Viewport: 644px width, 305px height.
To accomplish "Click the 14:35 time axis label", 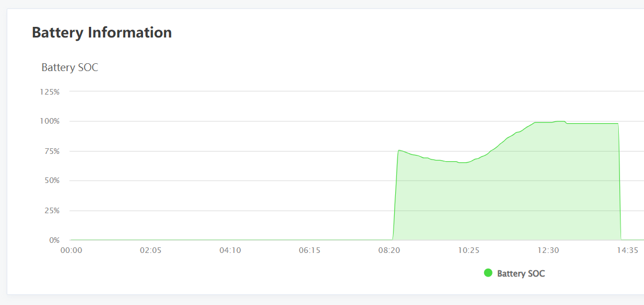I will point(627,251).
